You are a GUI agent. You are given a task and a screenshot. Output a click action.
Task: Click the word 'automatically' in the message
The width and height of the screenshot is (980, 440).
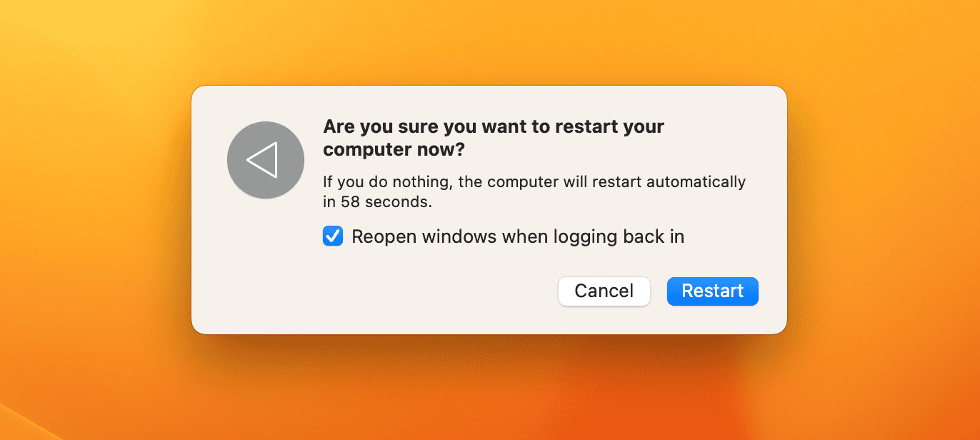(x=696, y=181)
